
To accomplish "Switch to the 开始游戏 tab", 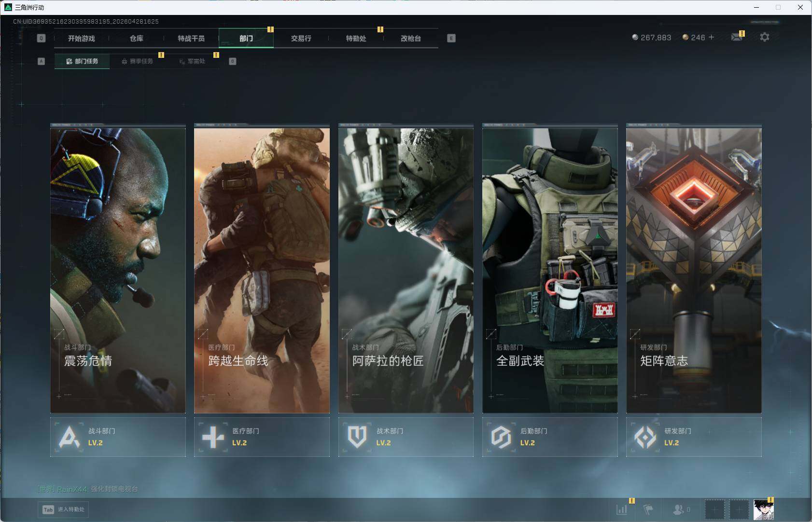I will (82, 39).
